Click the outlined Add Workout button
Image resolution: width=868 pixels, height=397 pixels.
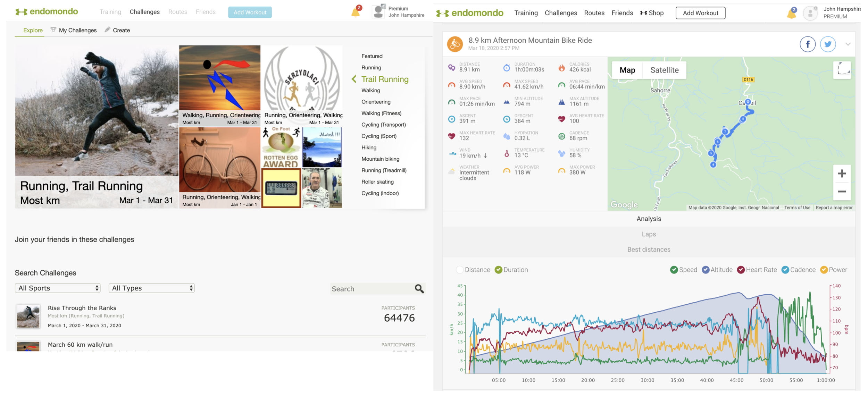[700, 13]
